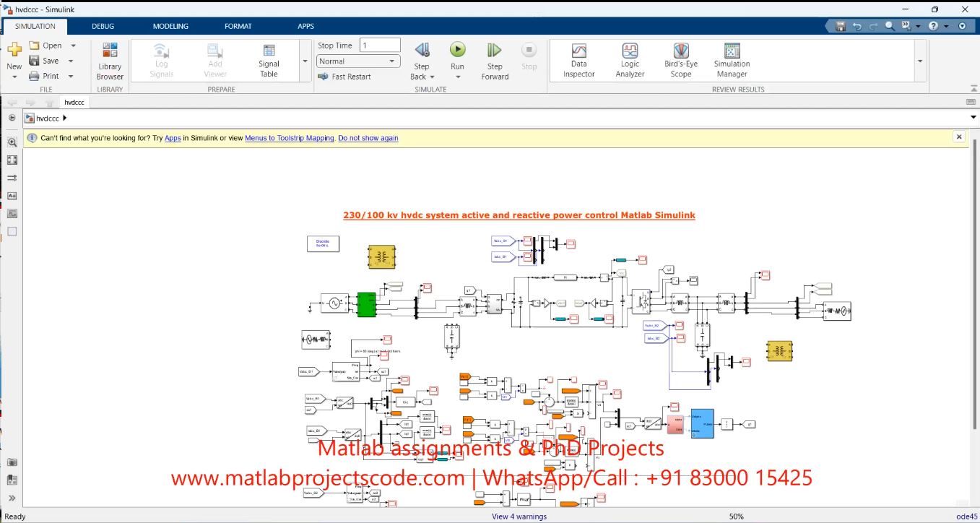
Task: Click the Print button in FILE group
Action: (x=44, y=76)
